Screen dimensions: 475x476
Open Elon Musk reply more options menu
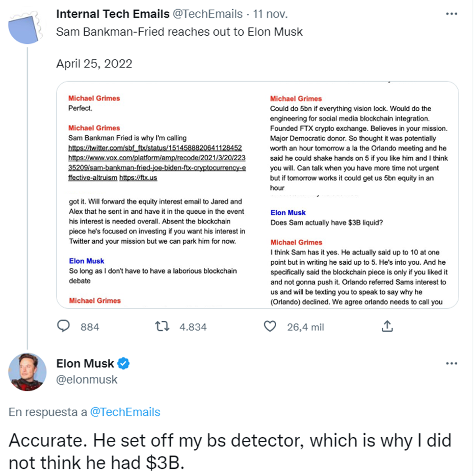(452, 363)
